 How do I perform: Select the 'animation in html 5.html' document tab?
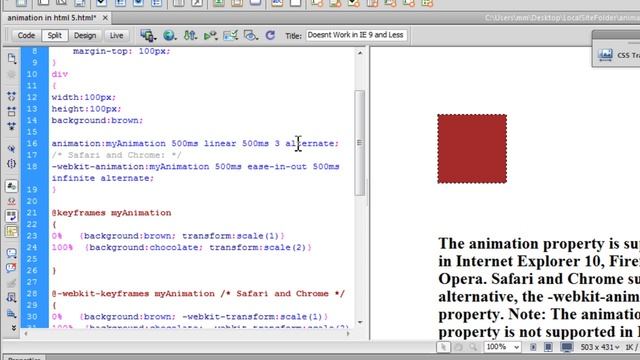tap(52, 18)
